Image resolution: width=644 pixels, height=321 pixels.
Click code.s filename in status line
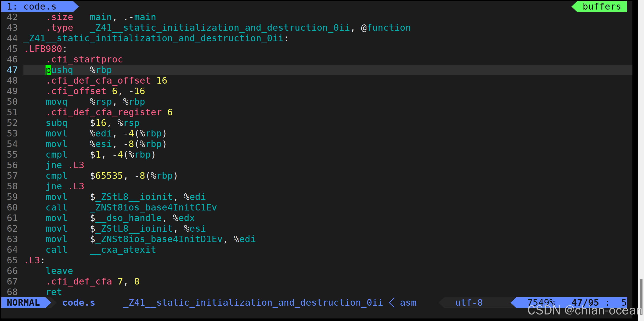(79, 302)
